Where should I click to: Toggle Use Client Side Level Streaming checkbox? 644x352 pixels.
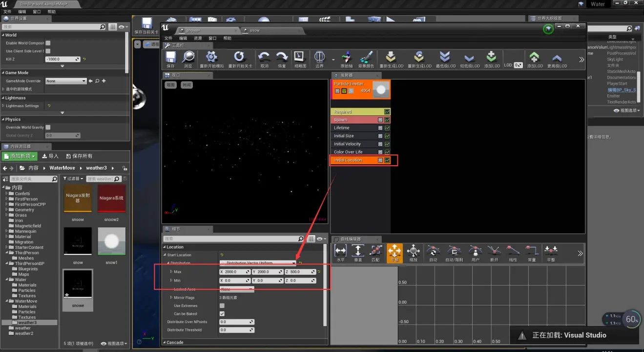coord(48,51)
